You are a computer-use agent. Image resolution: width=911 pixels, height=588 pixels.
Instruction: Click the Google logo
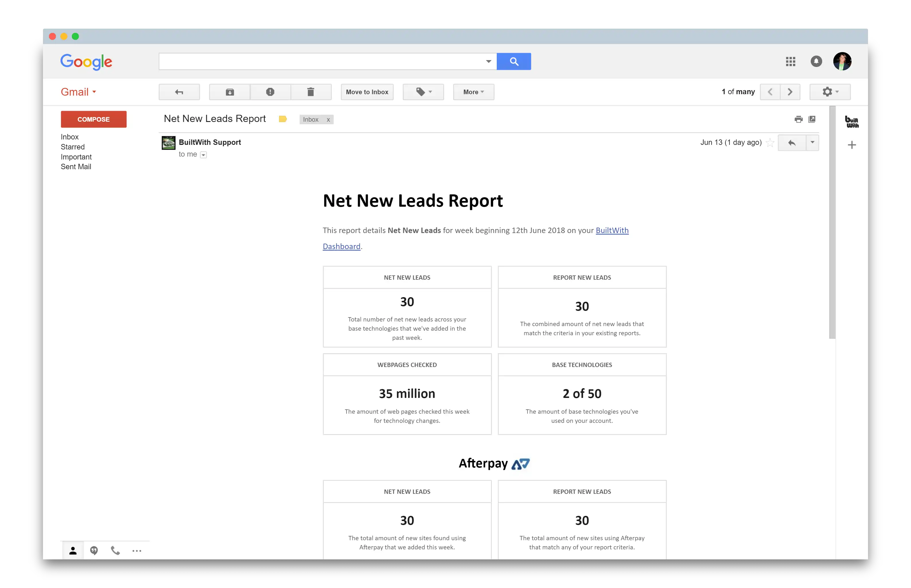click(x=86, y=62)
